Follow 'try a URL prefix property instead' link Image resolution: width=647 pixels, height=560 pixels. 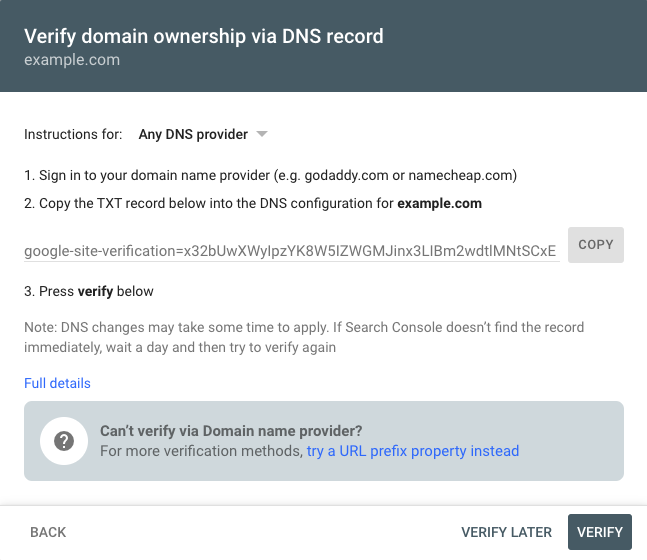click(x=413, y=451)
